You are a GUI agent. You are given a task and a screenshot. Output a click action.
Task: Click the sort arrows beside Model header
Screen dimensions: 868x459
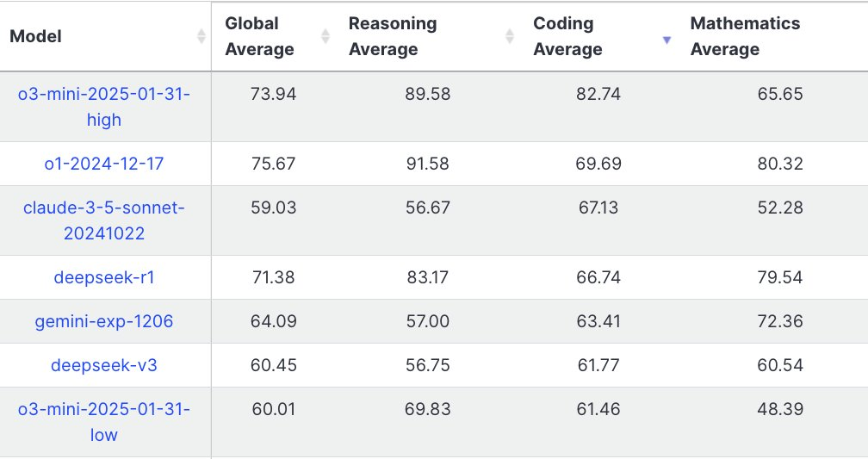click(x=201, y=36)
